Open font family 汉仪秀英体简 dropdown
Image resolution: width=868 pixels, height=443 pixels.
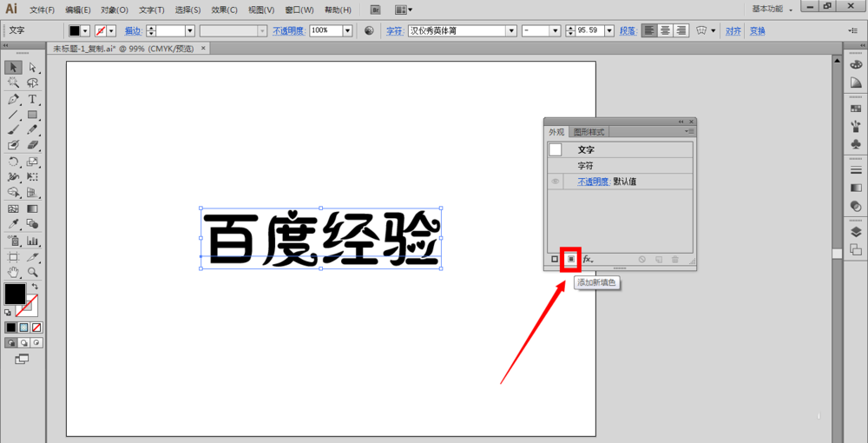point(512,31)
